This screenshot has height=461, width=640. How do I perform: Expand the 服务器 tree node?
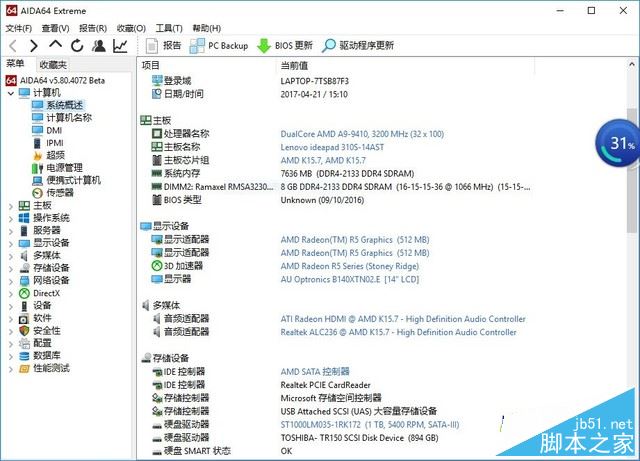point(11,231)
